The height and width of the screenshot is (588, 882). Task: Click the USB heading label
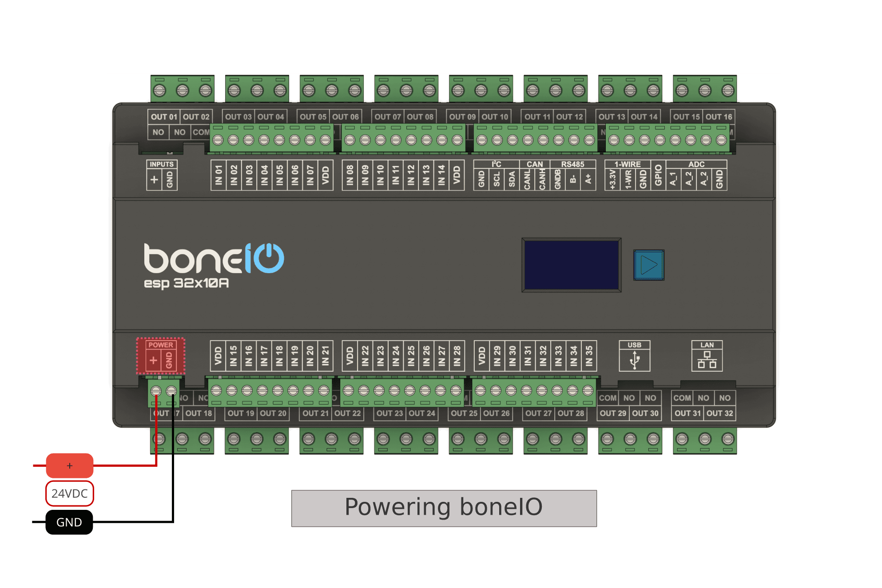coord(635,345)
